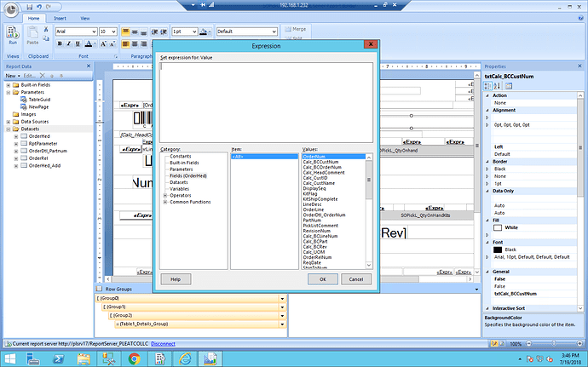This screenshot has height=367, width=588.
Task: Expand the Built-in Fields folder in Report Data
Action: tap(9, 85)
